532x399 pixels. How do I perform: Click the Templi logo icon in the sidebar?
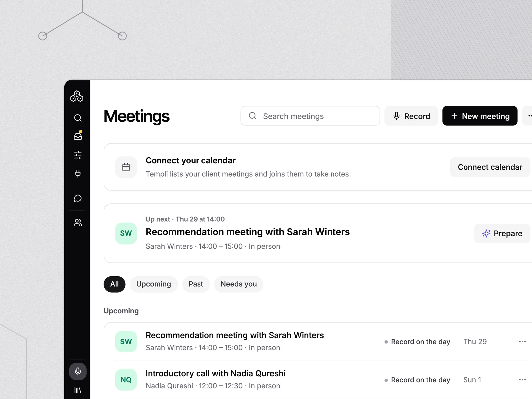(77, 96)
